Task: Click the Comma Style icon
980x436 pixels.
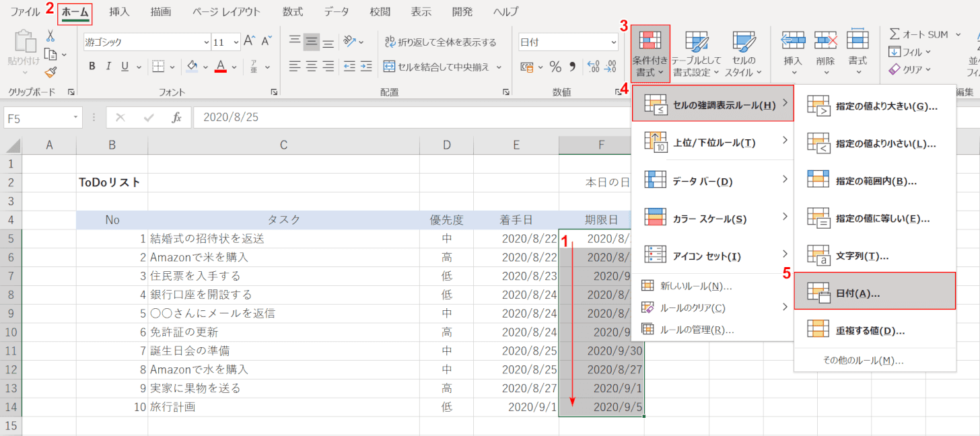Action: pos(573,67)
